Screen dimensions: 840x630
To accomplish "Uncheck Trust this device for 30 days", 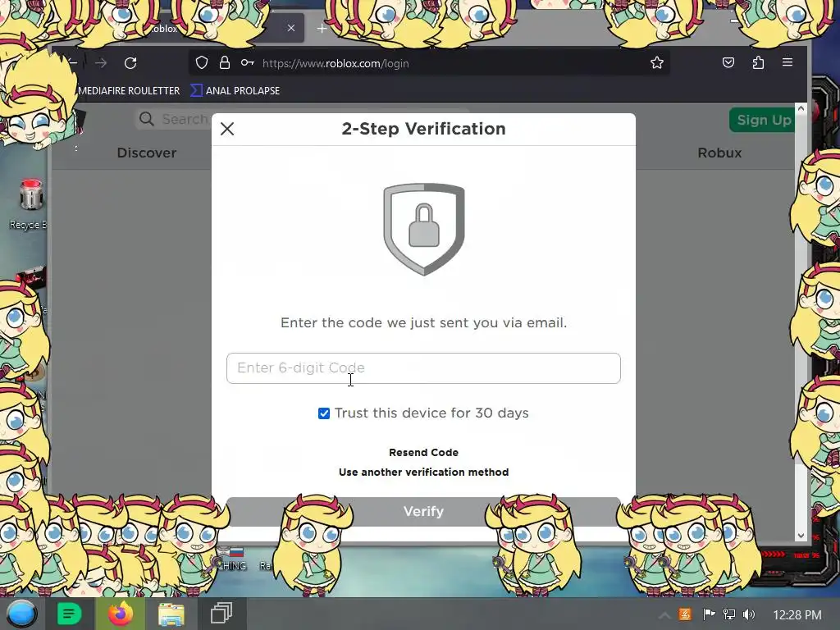I will (323, 413).
